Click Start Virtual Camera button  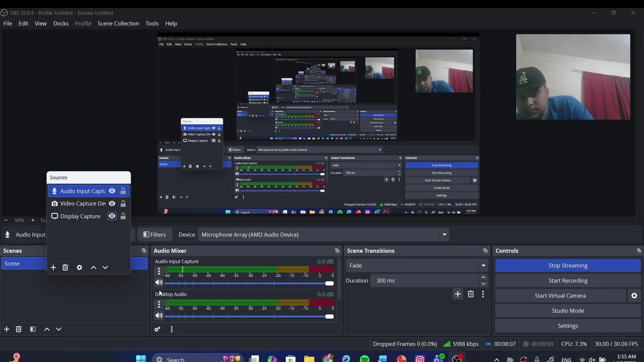560,296
